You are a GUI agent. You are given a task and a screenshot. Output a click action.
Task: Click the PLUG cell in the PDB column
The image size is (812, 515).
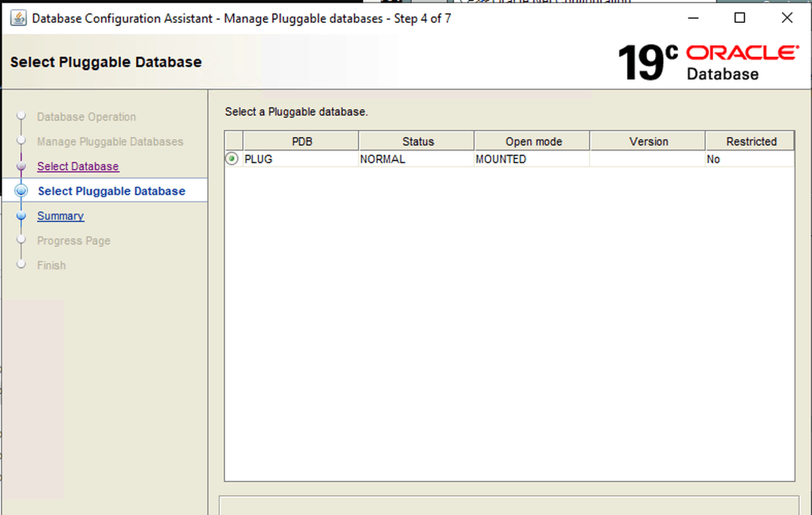[x=301, y=159]
